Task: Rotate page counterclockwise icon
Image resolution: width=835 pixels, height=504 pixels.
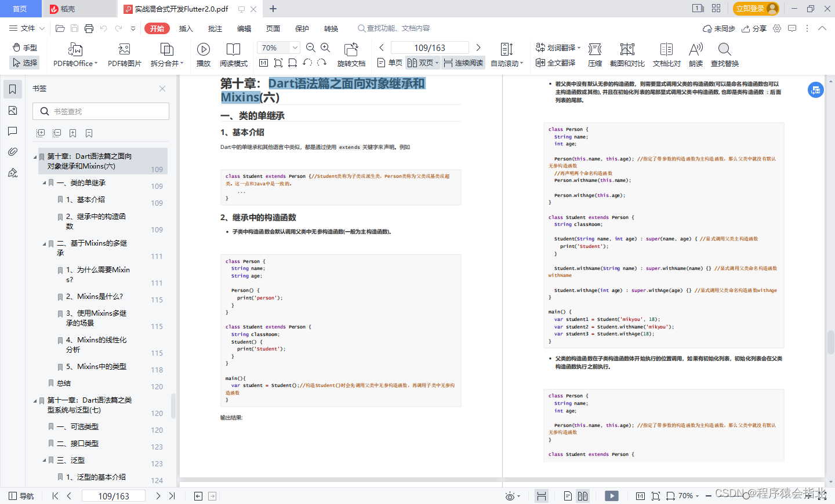Action: pyautogui.click(x=307, y=63)
